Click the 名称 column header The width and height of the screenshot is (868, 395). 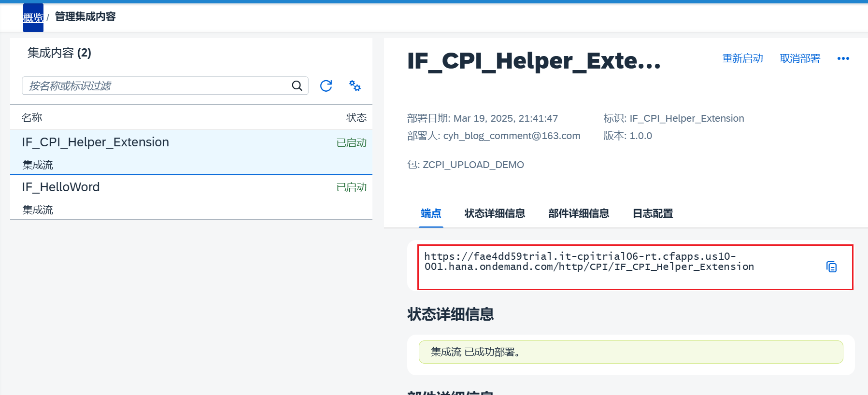(x=32, y=118)
